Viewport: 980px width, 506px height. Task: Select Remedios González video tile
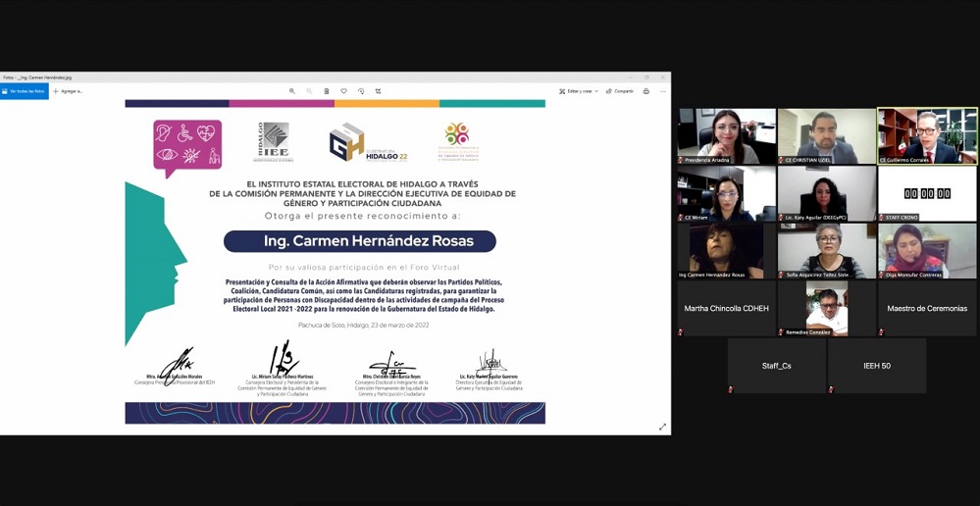tap(827, 309)
